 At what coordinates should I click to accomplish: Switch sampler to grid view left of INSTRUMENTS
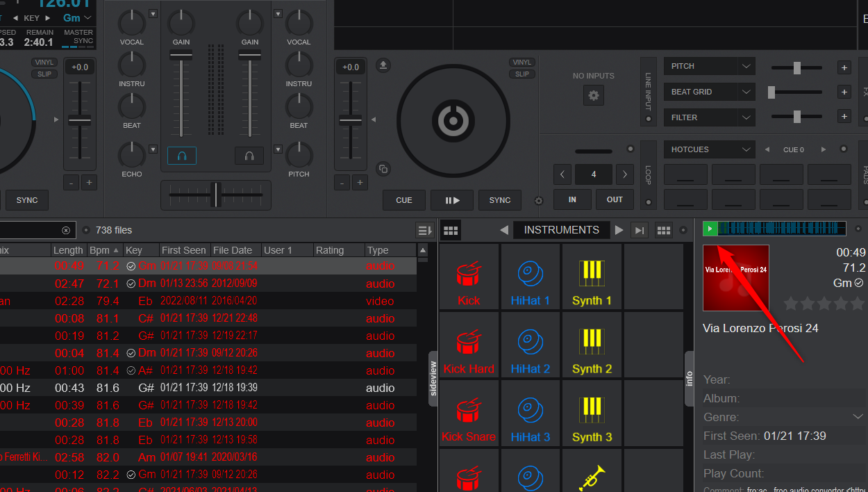pyautogui.click(x=451, y=230)
